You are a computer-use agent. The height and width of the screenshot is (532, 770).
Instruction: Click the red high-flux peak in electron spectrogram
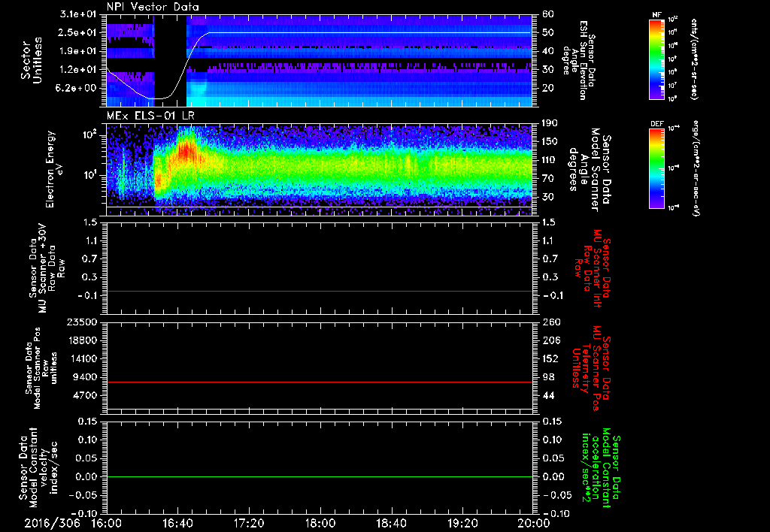186,151
